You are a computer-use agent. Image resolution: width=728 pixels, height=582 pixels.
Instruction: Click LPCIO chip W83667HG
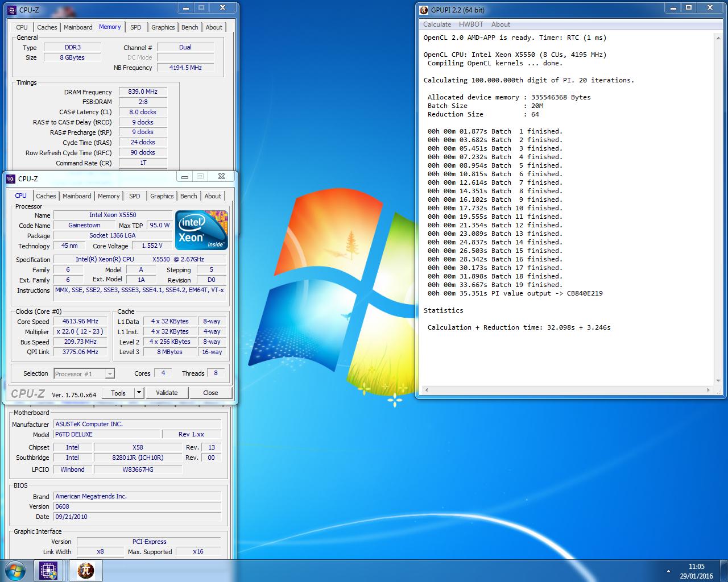(138, 469)
